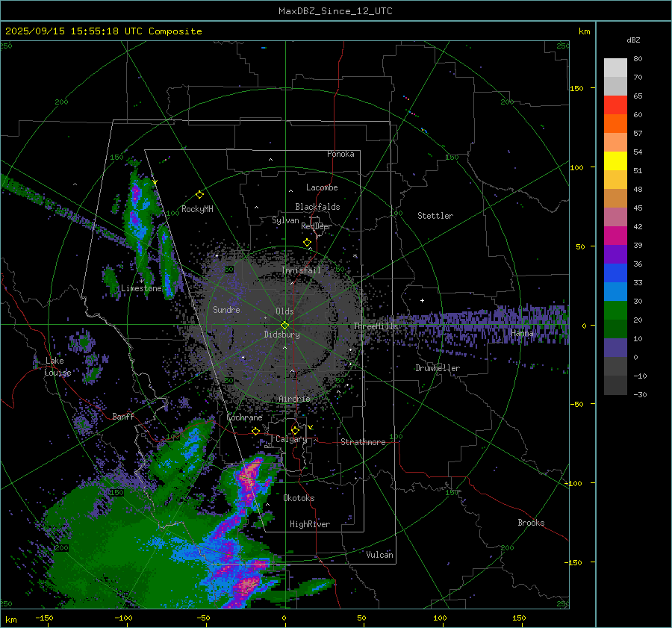Click the Innisfail town label
This screenshot has height=628, width=672.
301,270
